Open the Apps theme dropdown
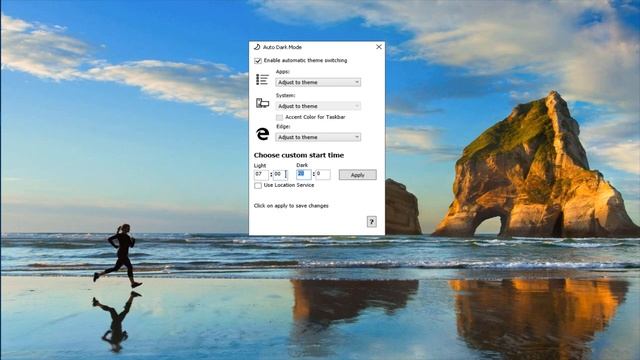640x360 pixels. click(318, 82)
